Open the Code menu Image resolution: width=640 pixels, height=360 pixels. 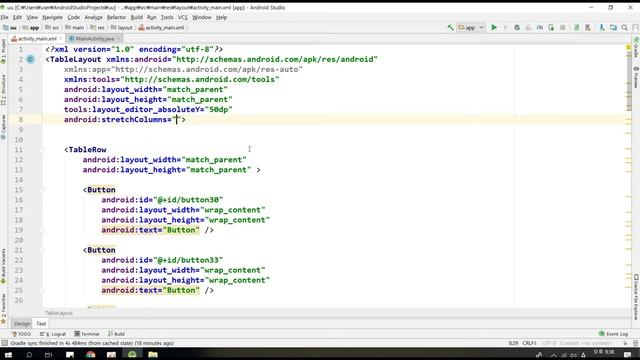tap(73, 18)
